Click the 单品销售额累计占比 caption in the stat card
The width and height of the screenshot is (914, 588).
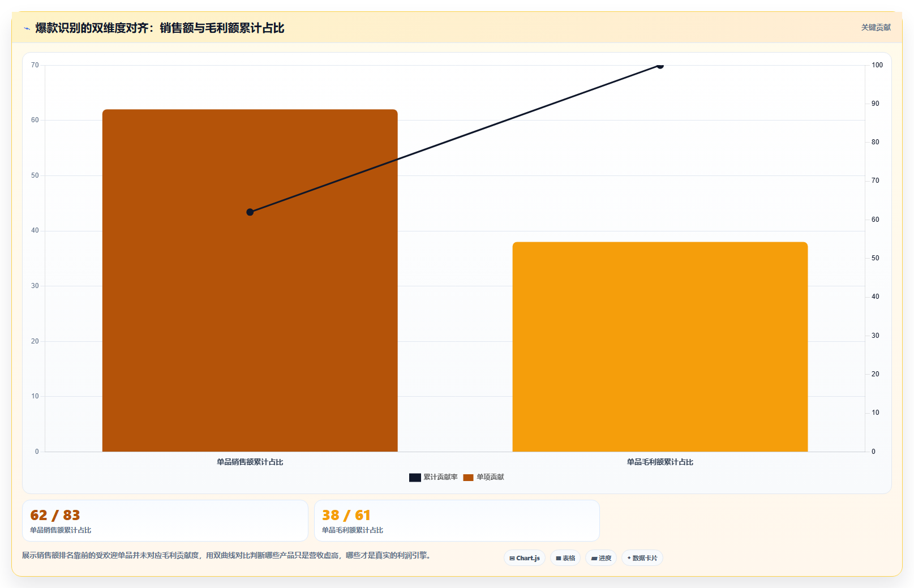coord(61,530)
